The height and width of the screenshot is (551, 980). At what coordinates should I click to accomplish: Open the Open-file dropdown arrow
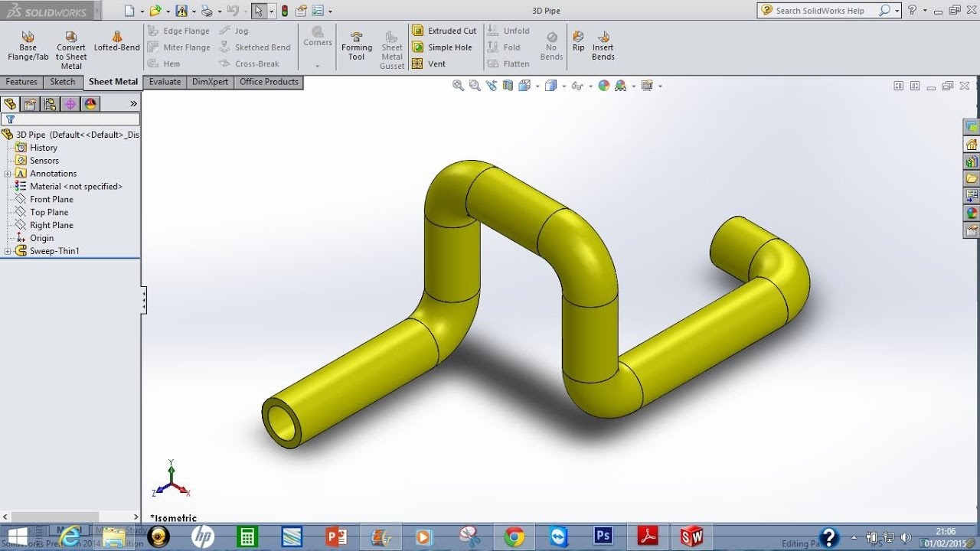[168, 11]
